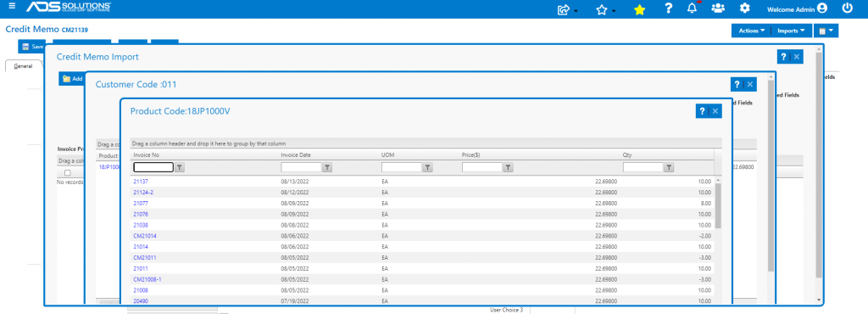Focus the UOM filter field
The image size is (868, 314).
click(402, 167)
